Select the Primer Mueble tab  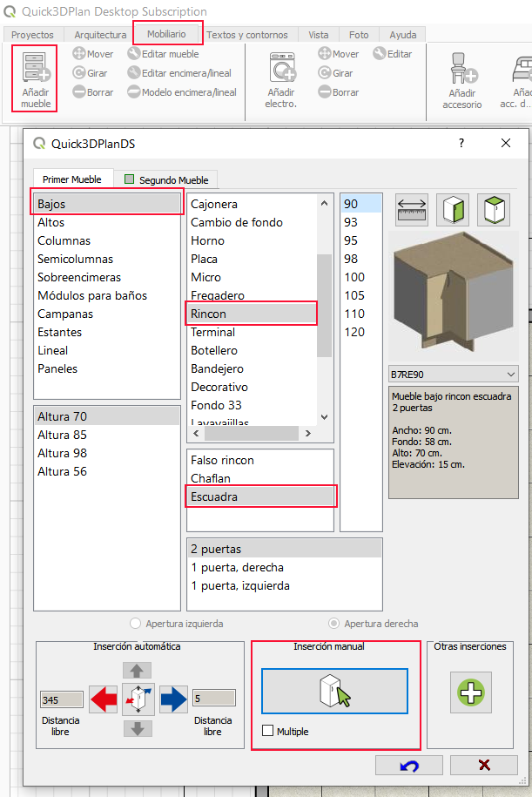point(72,179)
